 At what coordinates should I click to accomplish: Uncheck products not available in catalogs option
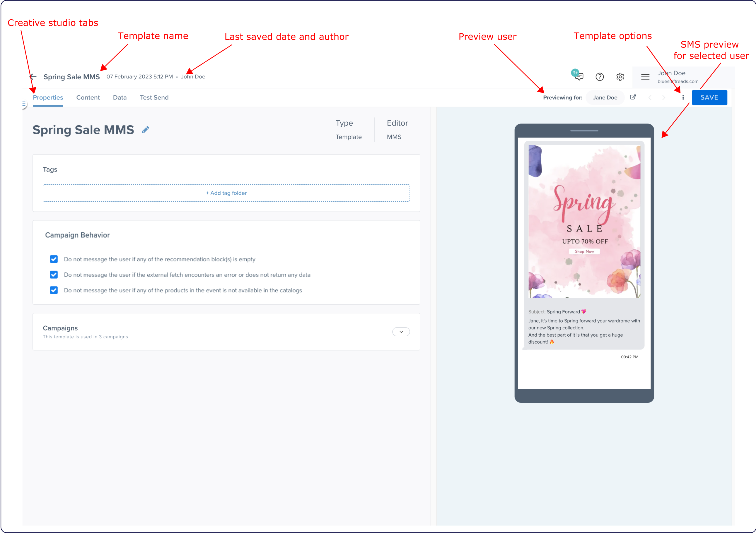tap(54, 290)
